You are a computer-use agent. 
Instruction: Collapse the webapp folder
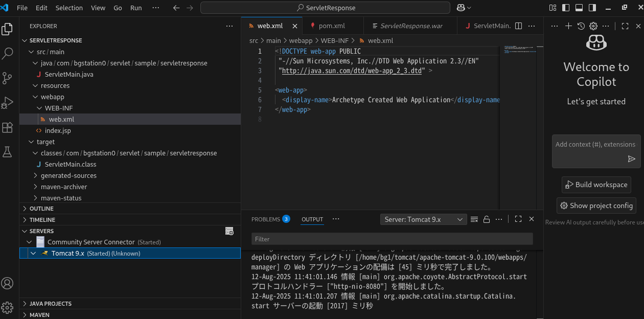(35, 97)
